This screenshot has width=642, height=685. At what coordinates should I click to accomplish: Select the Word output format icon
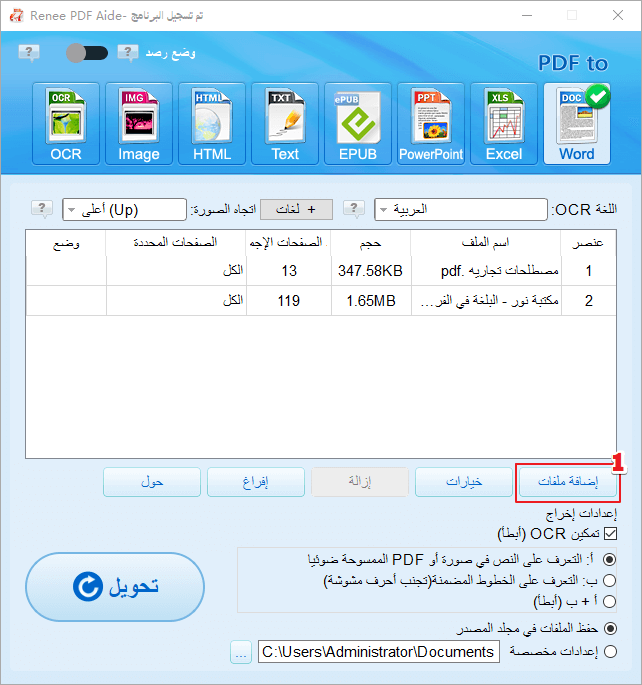(576, 124)
